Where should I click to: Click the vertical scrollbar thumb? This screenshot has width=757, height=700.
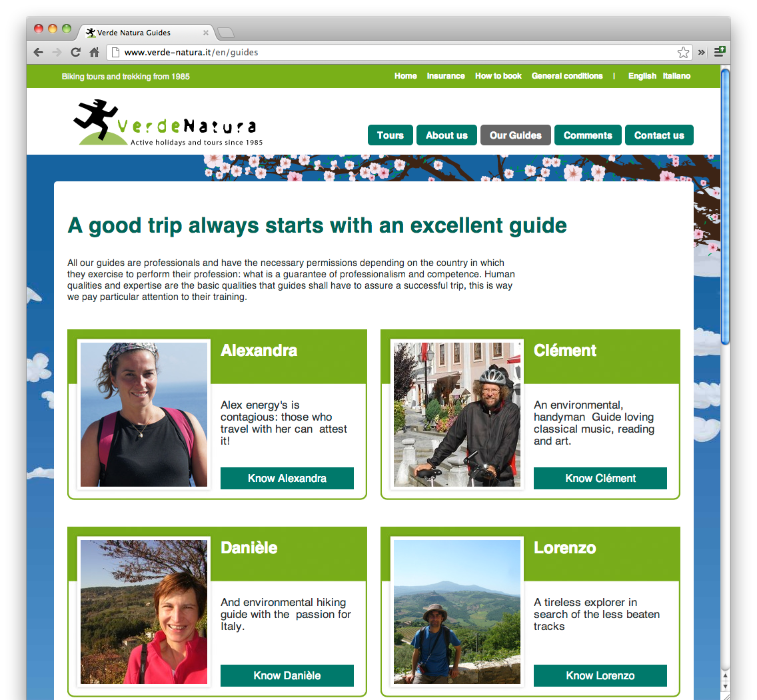coord(725,207)
